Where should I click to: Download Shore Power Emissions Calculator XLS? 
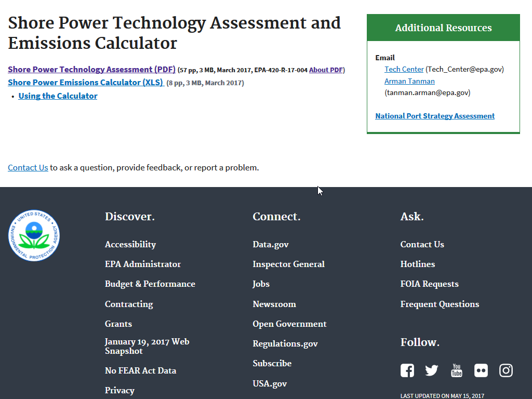[86, 83]
